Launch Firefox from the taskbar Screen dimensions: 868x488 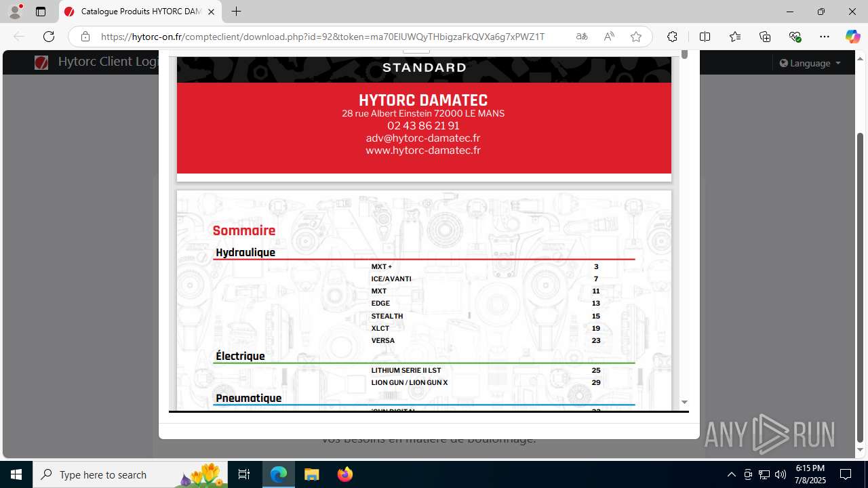pyautogui.click(x=344, y=474)
